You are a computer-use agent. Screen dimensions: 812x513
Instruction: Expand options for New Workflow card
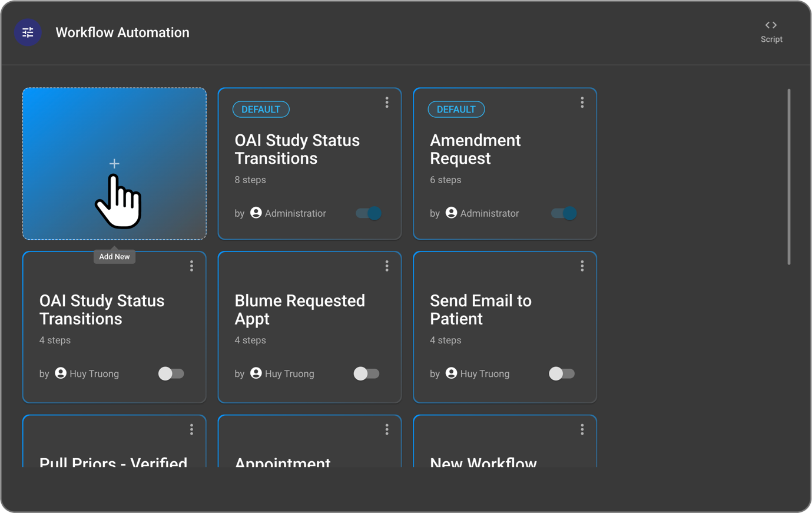582,430
